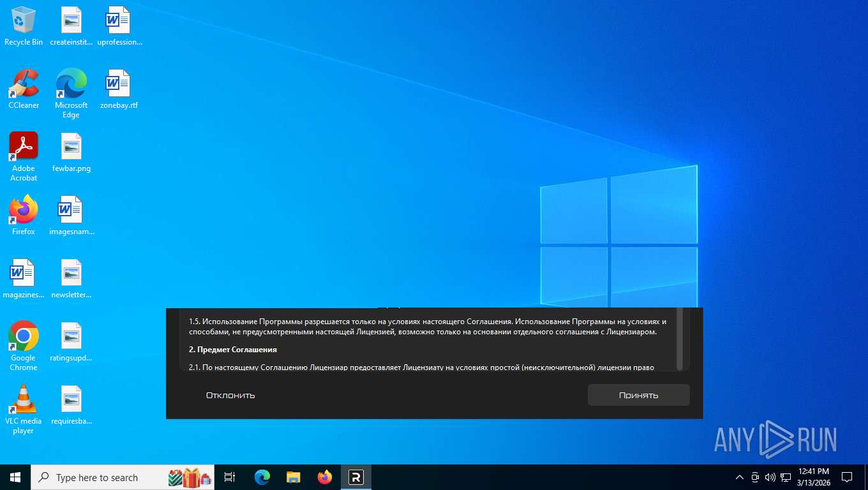Viewport: 868px width, 490px height.
Task: Launch the Microsoft Edge desktop shortcut
Action: [71, 93]
